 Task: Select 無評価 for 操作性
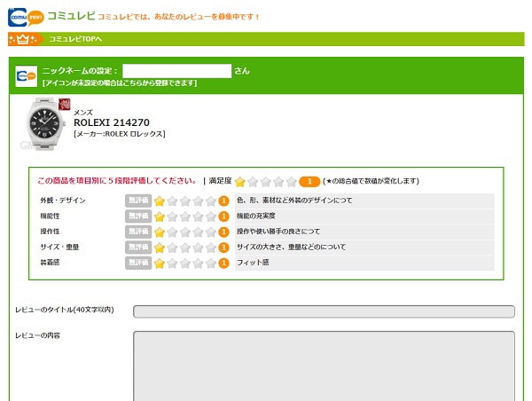click(x=138, y=232)
